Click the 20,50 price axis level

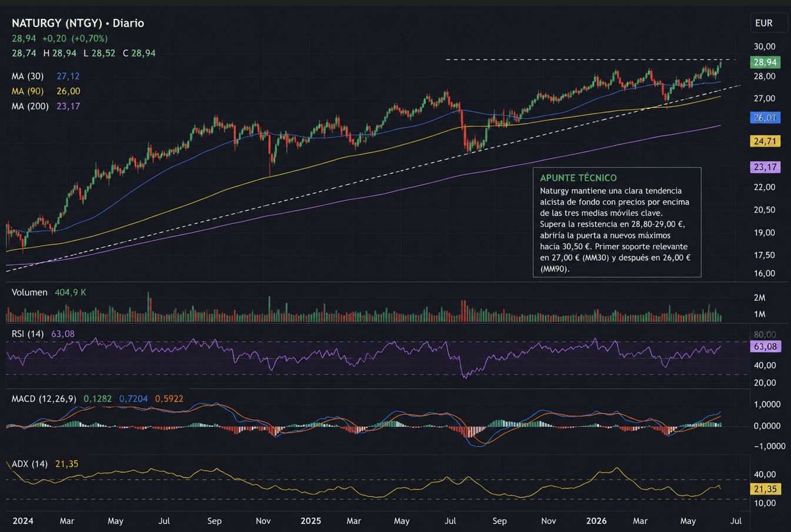tap(765, 209)
